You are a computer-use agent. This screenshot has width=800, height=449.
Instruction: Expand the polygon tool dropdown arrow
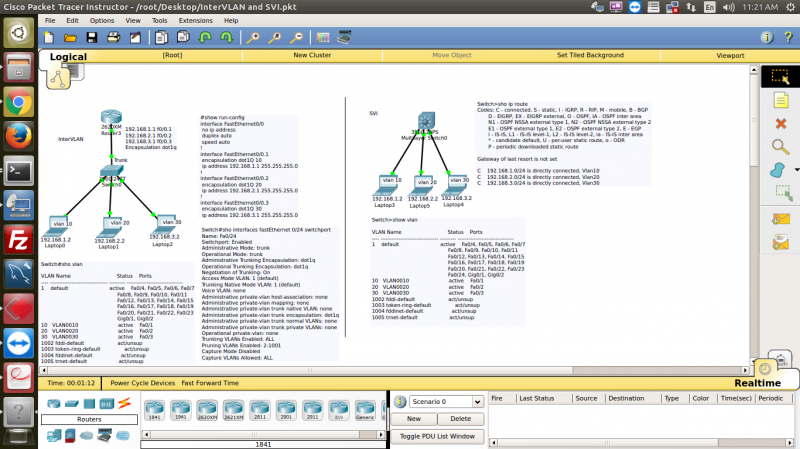[796, 170]
